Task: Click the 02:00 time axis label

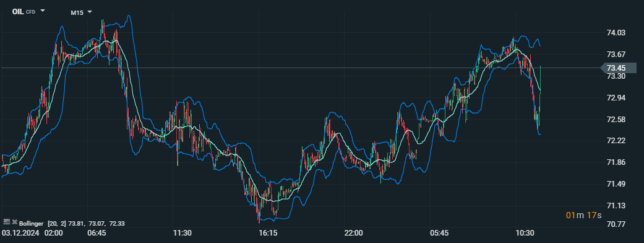Action: 54,233
